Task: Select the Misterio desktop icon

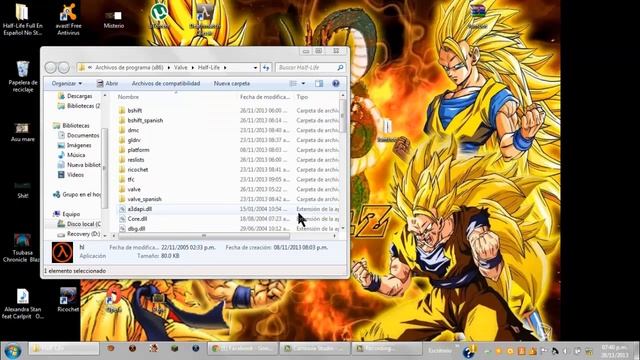Action: (x=113, y=19)
